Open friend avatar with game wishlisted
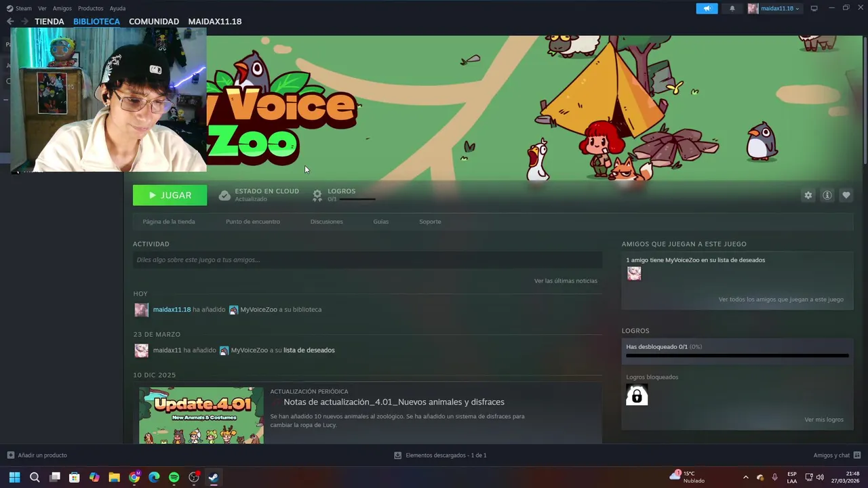 (634, 273)
